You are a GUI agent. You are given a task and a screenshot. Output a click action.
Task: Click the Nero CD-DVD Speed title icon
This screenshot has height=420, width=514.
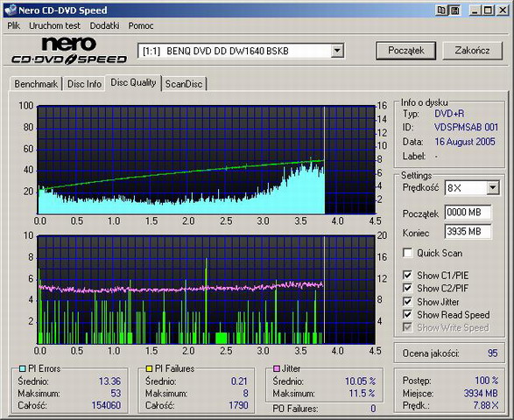click(x=11, y=10)
